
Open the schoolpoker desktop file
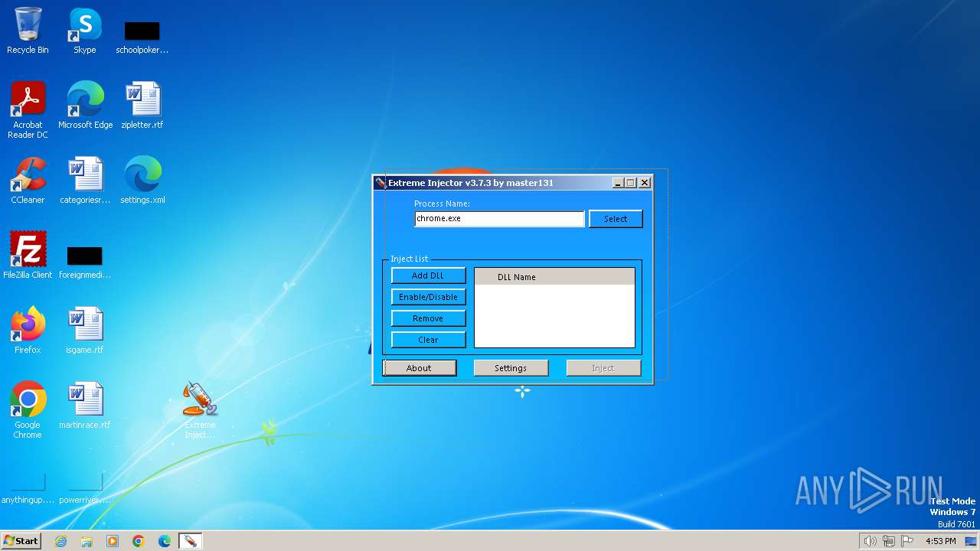coord(142,37)
